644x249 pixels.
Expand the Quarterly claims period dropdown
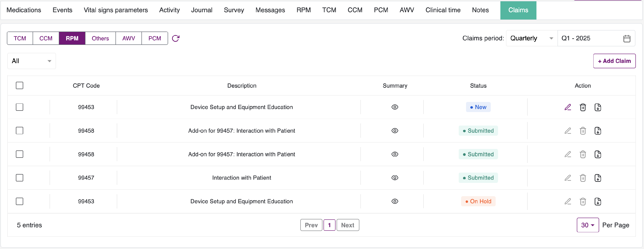pos(531,38)
